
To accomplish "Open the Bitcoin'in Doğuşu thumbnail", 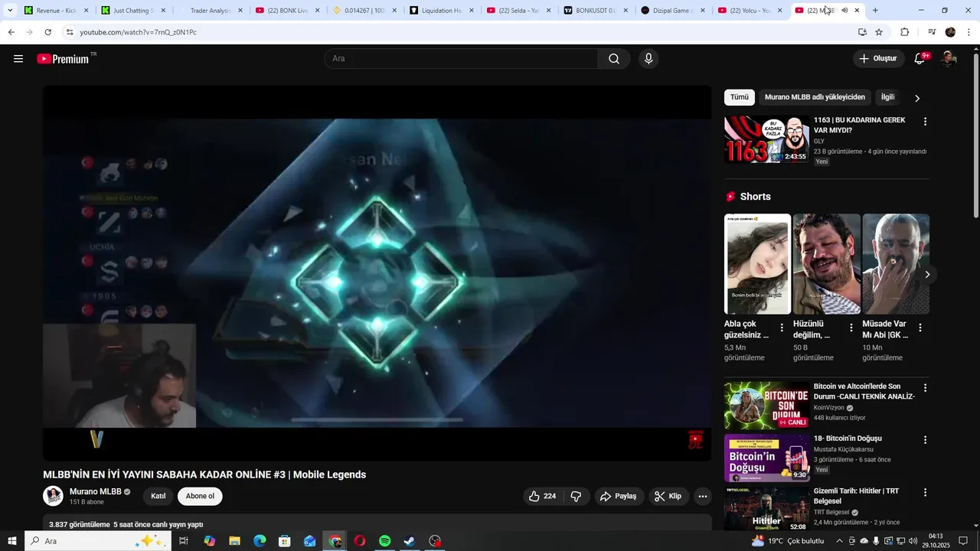I will coord(766,458).
